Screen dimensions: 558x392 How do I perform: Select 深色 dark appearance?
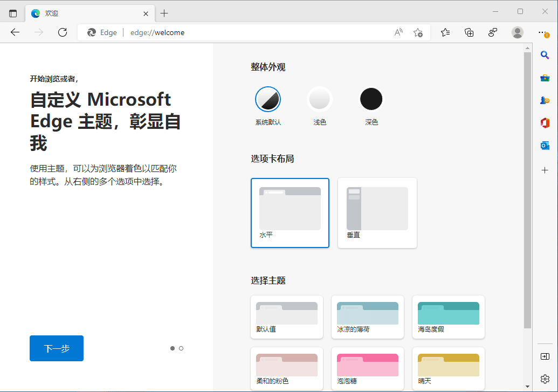click(371, 106)
